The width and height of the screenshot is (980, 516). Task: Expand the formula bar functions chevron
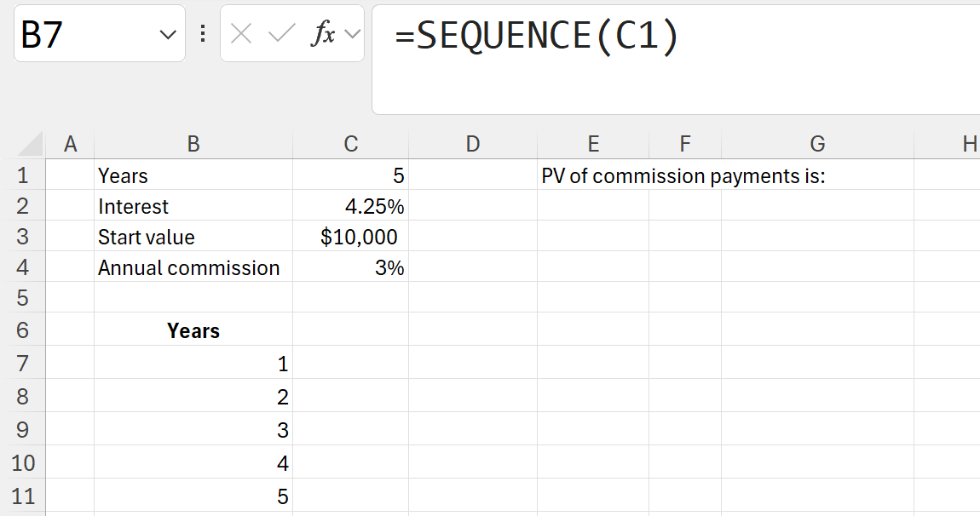[353, 34]
